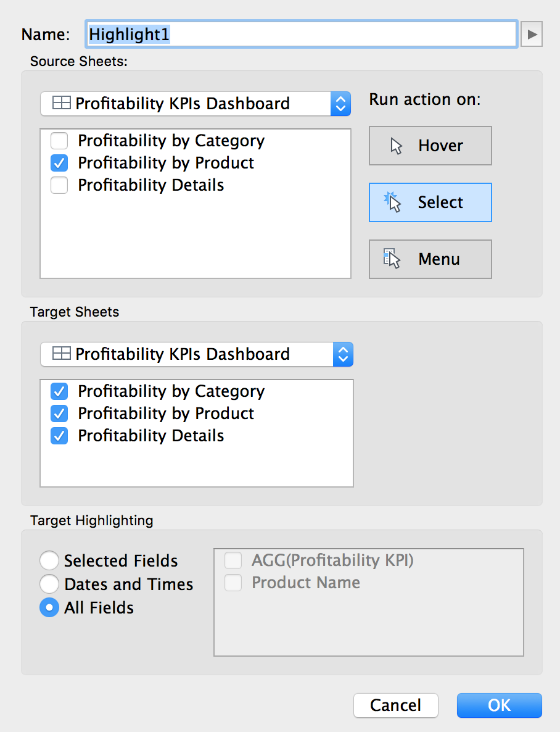Screen dimensions: 560x732
Task: Choose the Selected Fields radio option
Action: (49, 560)
